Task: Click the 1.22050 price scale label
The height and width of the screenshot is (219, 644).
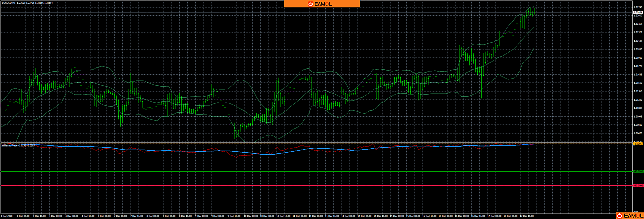Action: [x=638, y=49]
